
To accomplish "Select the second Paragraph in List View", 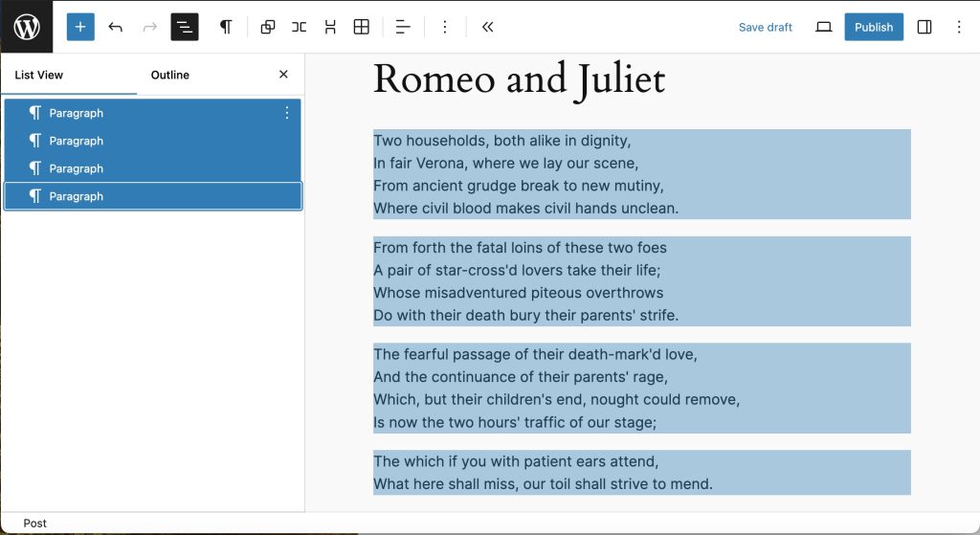I will 152,141.
